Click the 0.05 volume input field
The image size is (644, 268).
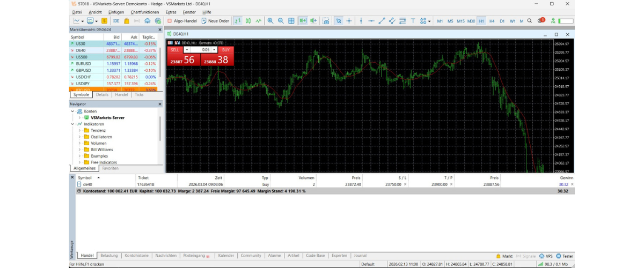click(x=201, y=49)
